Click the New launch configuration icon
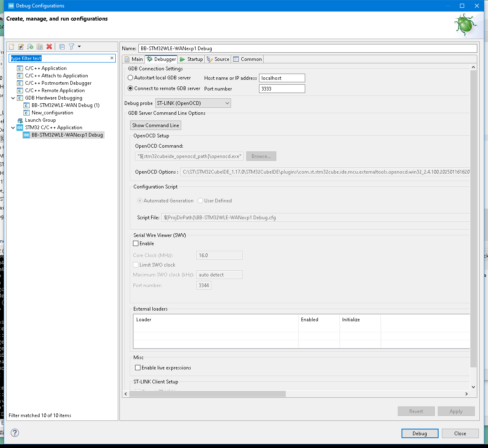488x448 pixels. pyautogui.click(x=12, y=46)
